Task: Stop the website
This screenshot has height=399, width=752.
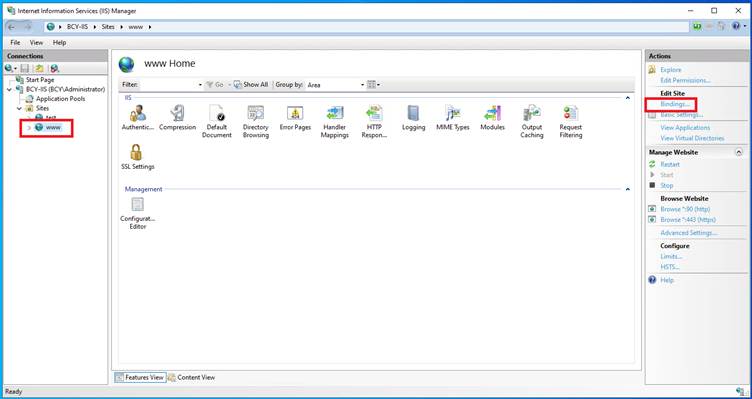Action: (667, 185)
